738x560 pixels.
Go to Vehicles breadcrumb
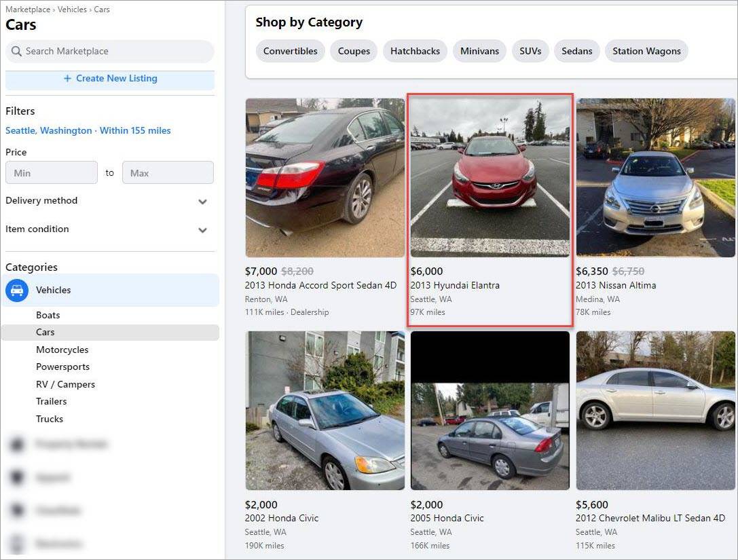point(72,10)
